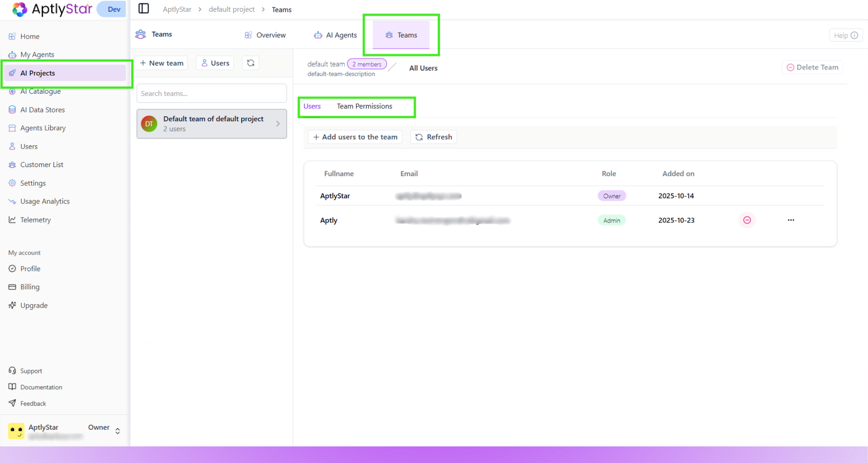Click the 2 members badge
The width and height of the screenshot is (868, 463).
[x=367, y=64]
